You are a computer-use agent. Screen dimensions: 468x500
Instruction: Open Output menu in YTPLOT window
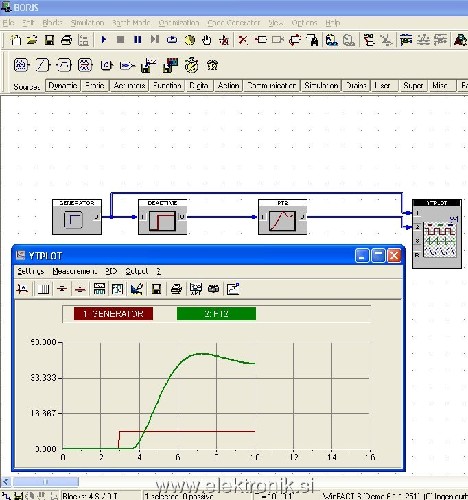click(137, 271)
